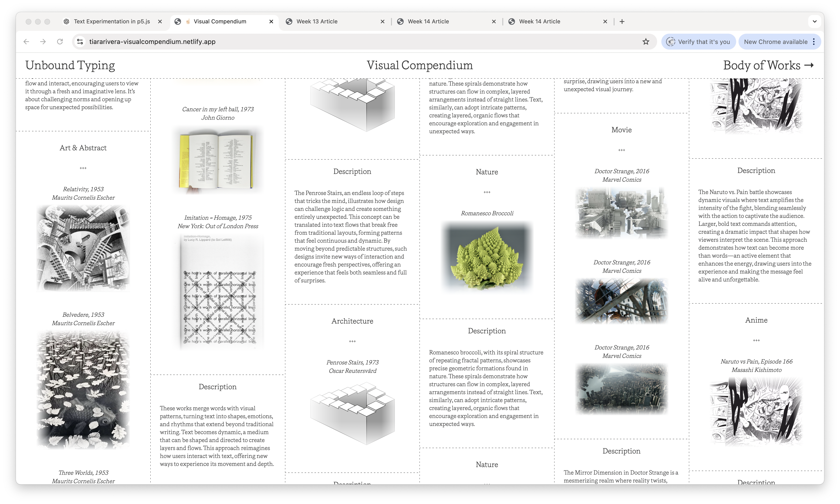
Task: Open site information icon in address bar
Action: coord(80,42)
